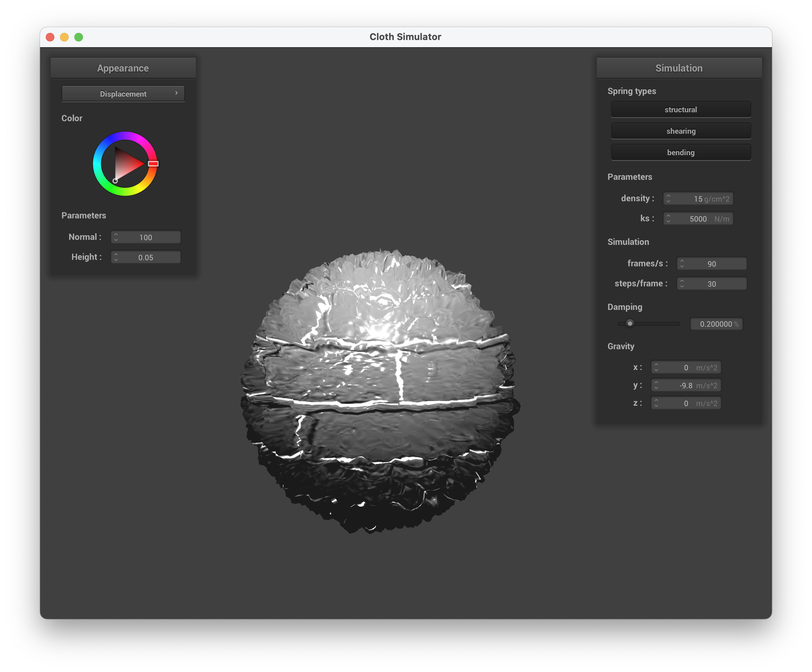The image size is (812, 672).
Task: Click the Displacement dropdown chevron arrow
Action: (x=176, y=93)
